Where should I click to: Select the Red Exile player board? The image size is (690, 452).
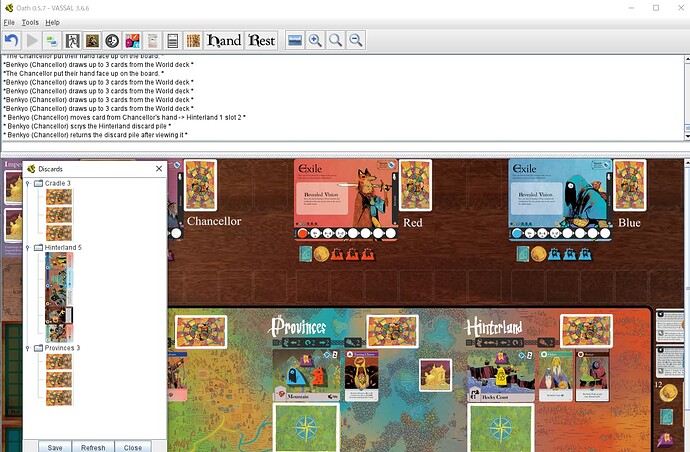click(x=345, y=200)
